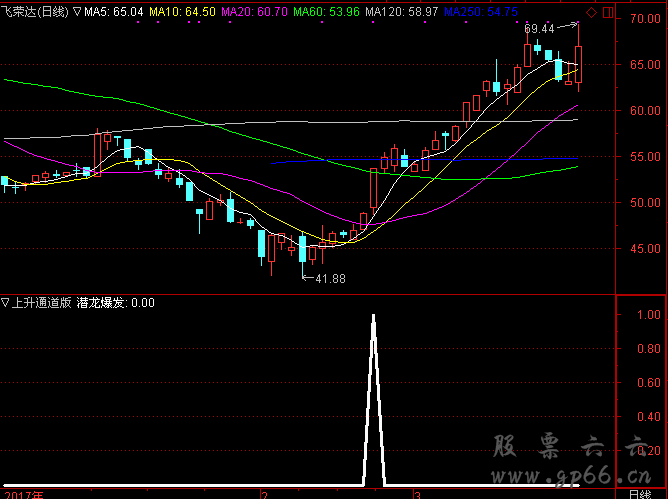This screenshot has width=668, height=499.
Task: Select the MA120: 58.97 label
Action: 402,12
